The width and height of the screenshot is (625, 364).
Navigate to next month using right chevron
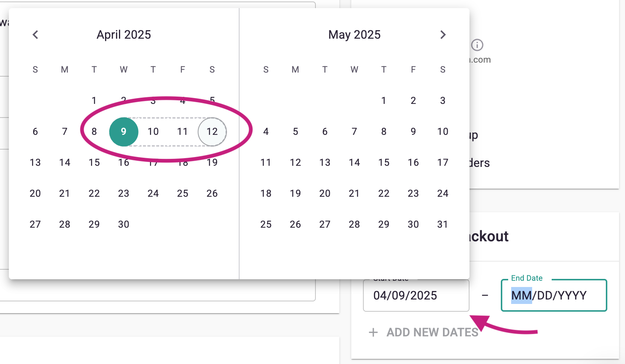tap(443, 34)
